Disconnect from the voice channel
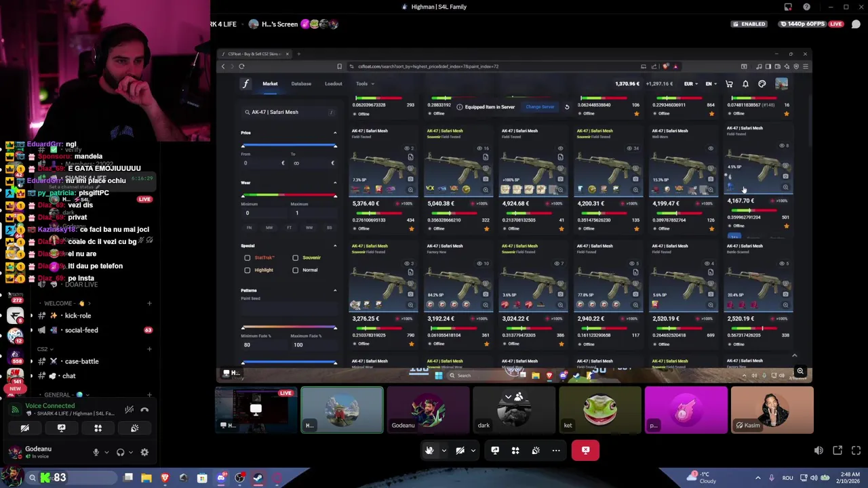The image size is (868, 488). coord(144,409)
